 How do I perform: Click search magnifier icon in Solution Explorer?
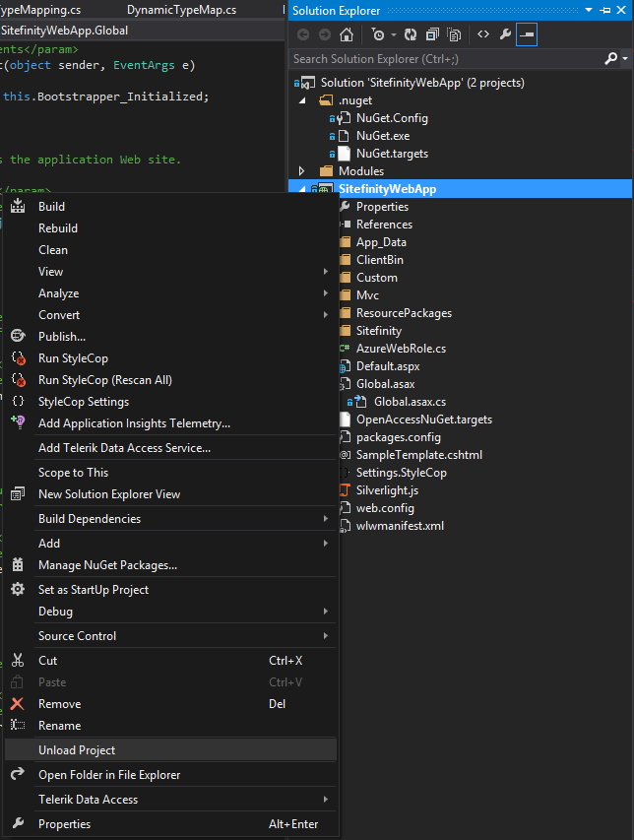click(610, 58)
